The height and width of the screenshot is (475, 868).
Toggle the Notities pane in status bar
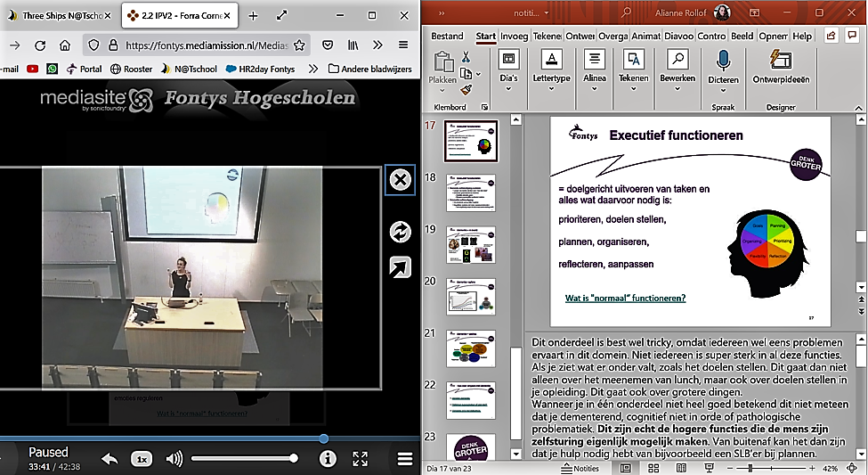click(x=580, y=468)
